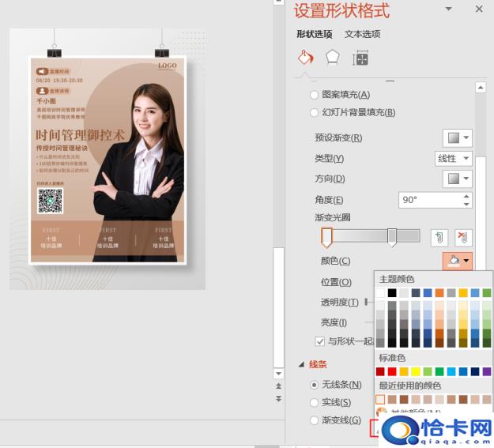Increase the angle with the up stepper

pyautogui.click(x=466, y=196)
